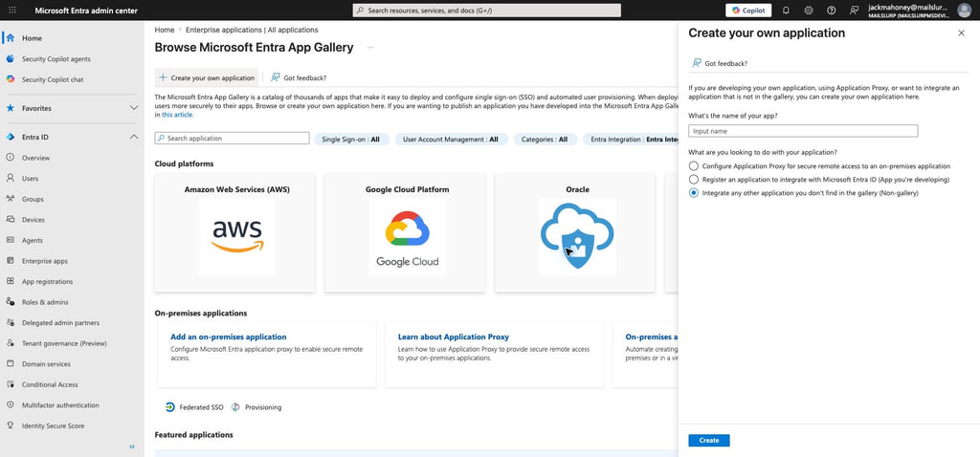Click the Domain services icon
980x457 pixels.
click(x=10, y=364)
